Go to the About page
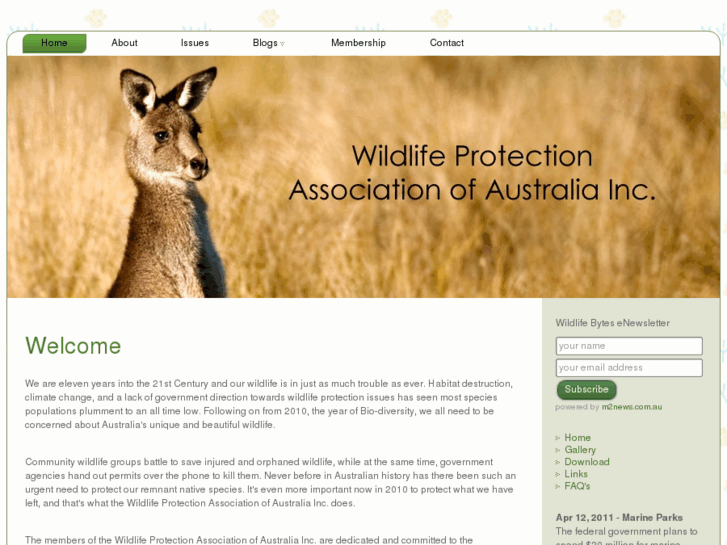Screen dimensions: 727x545 124,43
